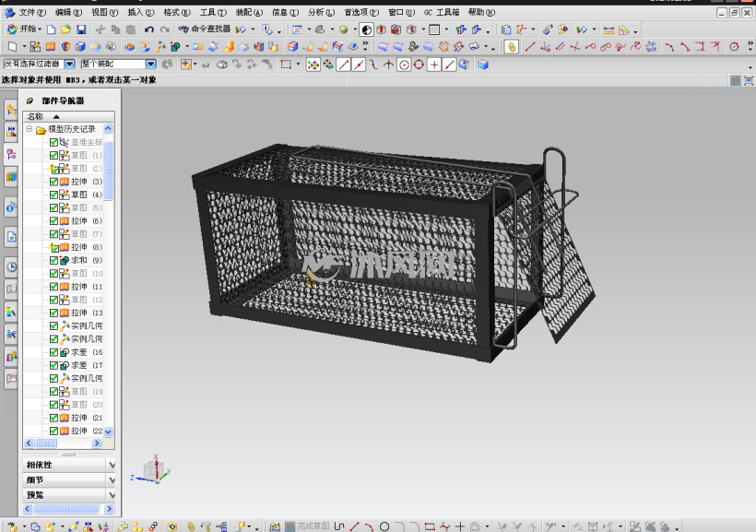Click the Undo arrow icon
Image resolution: width=756 pixels, height=532 pixels.
click(149, 30)
